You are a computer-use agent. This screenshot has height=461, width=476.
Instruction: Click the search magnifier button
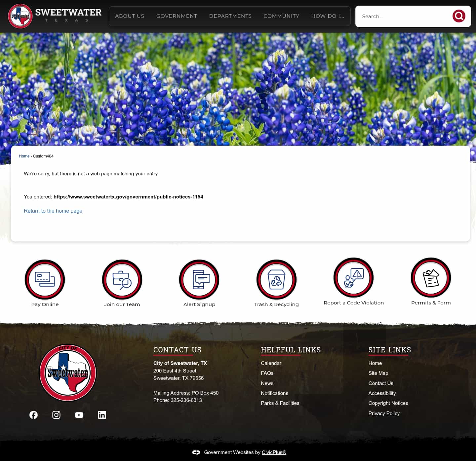point(459,16)
